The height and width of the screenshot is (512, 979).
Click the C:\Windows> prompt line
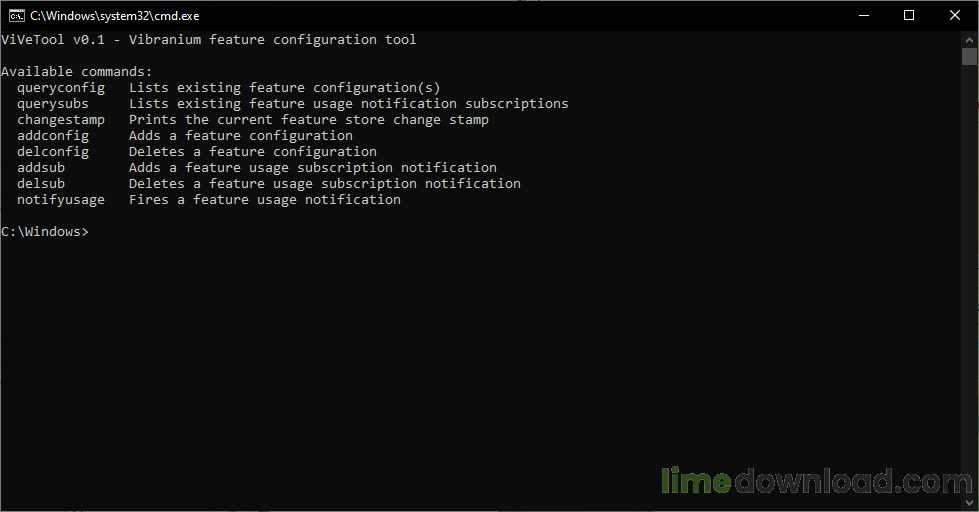(x=45, y=232)
